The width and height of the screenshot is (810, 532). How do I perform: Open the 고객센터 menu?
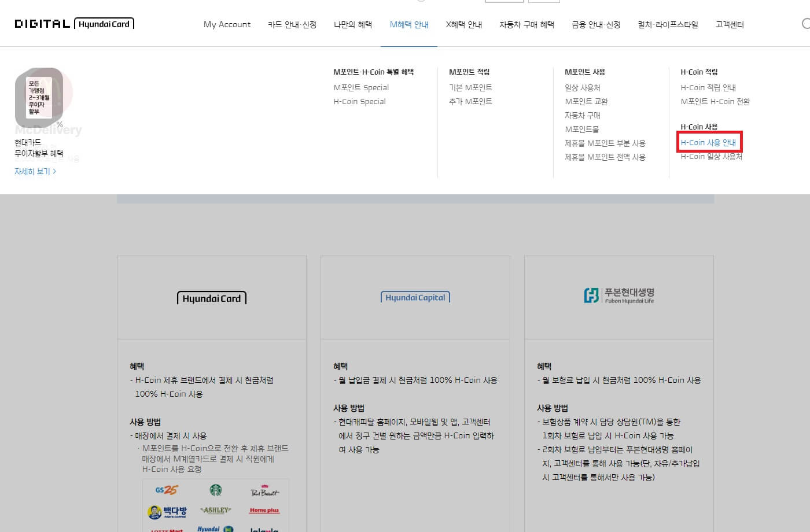(730, 24)
